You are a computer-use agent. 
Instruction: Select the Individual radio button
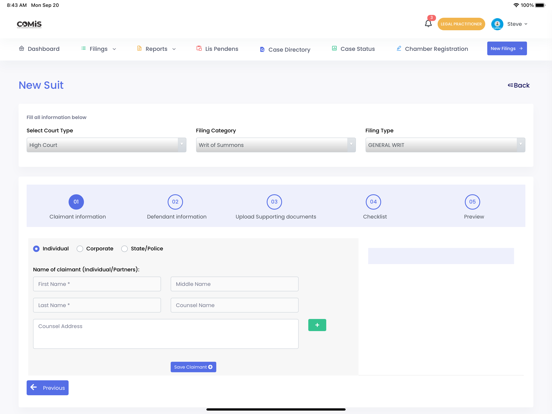pos(36,249)
